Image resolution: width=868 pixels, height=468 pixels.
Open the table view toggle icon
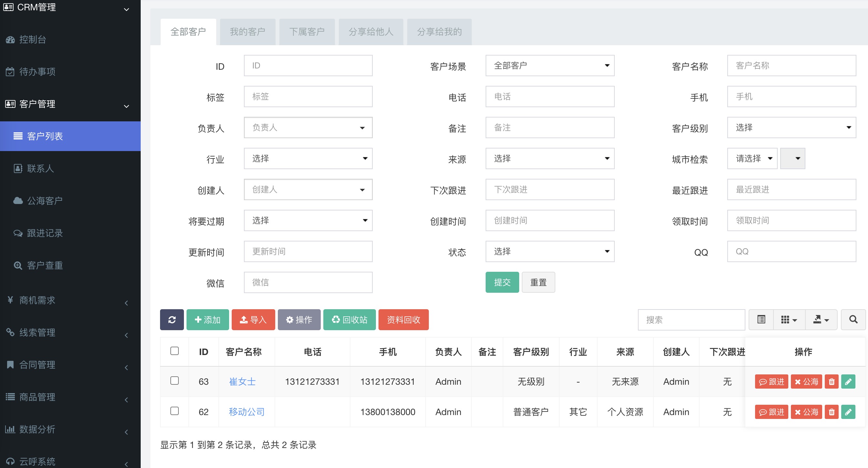(x=761, y=320)
